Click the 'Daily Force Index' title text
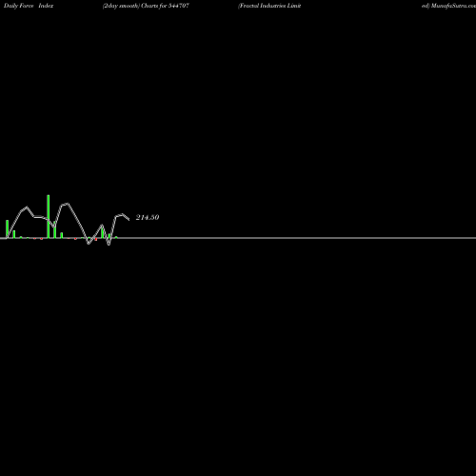 pyautogui.click(x=29, y=6)
